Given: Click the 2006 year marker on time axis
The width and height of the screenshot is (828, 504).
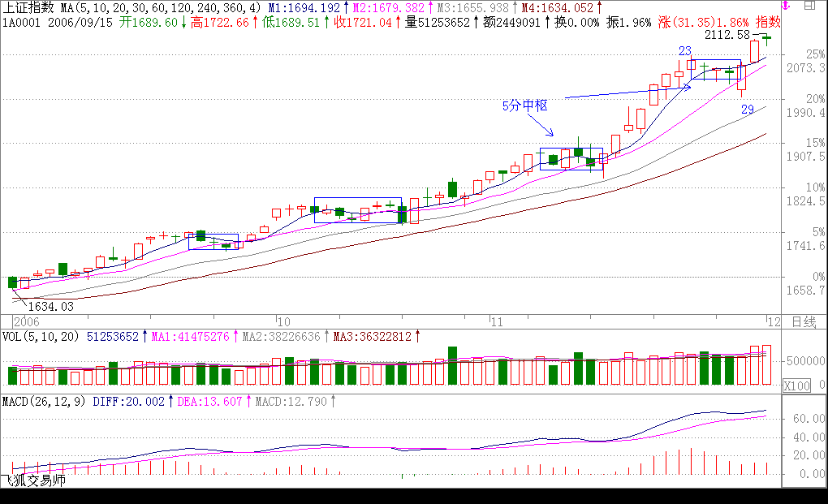Looking at the screenshot, I should pos(26,321).
